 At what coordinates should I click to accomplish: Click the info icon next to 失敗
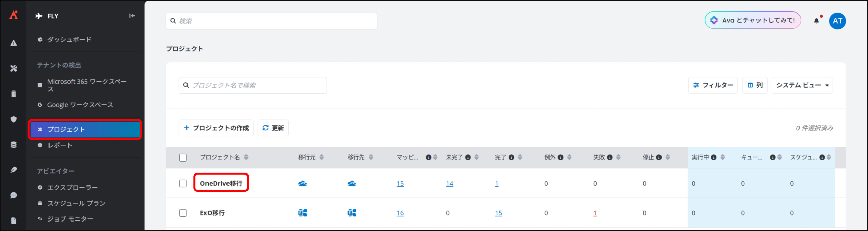(610, 157)
